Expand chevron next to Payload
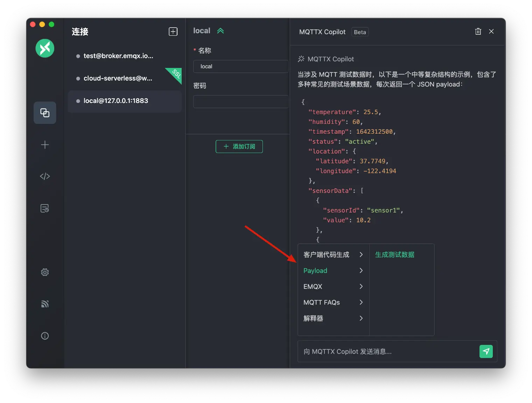Image resolution: width=532 pixels, height=403 pixels. tap(361, 271)
